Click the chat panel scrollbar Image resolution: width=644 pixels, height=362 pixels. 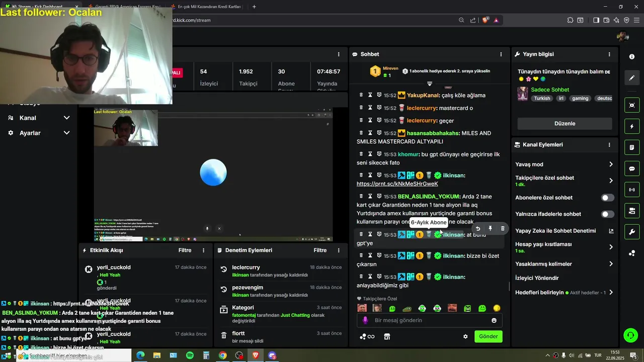509,287
